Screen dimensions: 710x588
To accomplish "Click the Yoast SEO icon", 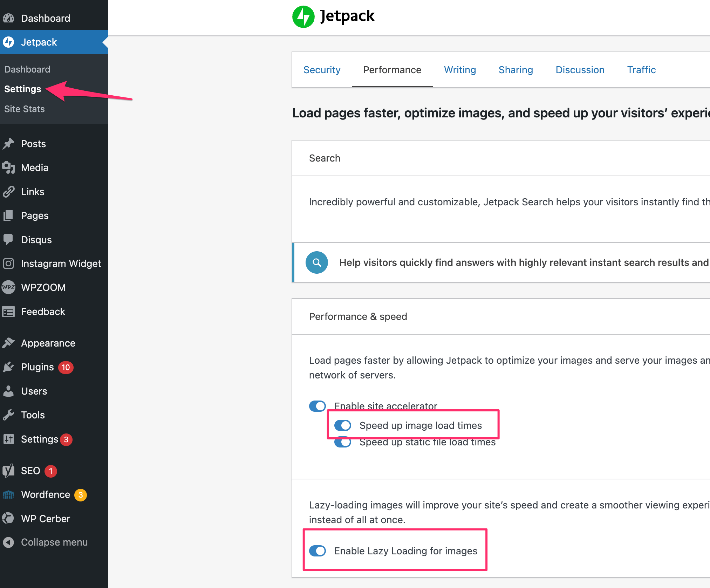I will (x=8, y=471).
